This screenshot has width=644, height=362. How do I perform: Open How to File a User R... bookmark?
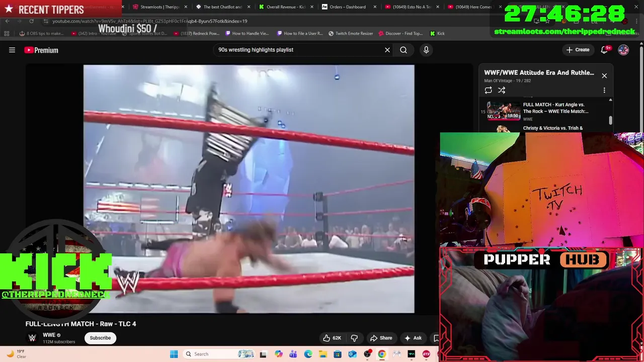pyautogui.click(x=300, y=34)
